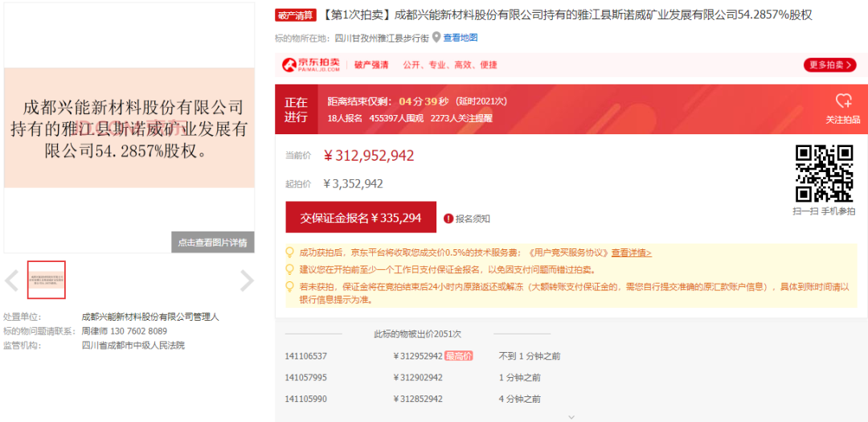Click the heart 关注拍品 icon

(x=843, y=100)
